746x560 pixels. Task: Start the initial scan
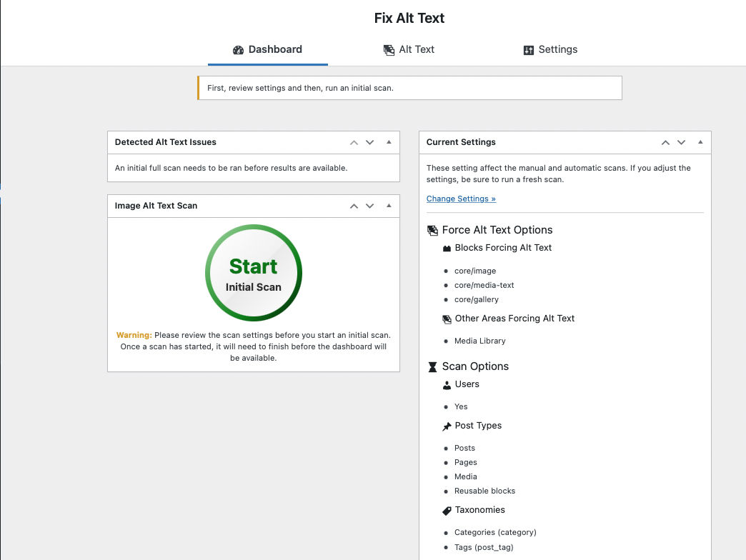coord(254,272)
